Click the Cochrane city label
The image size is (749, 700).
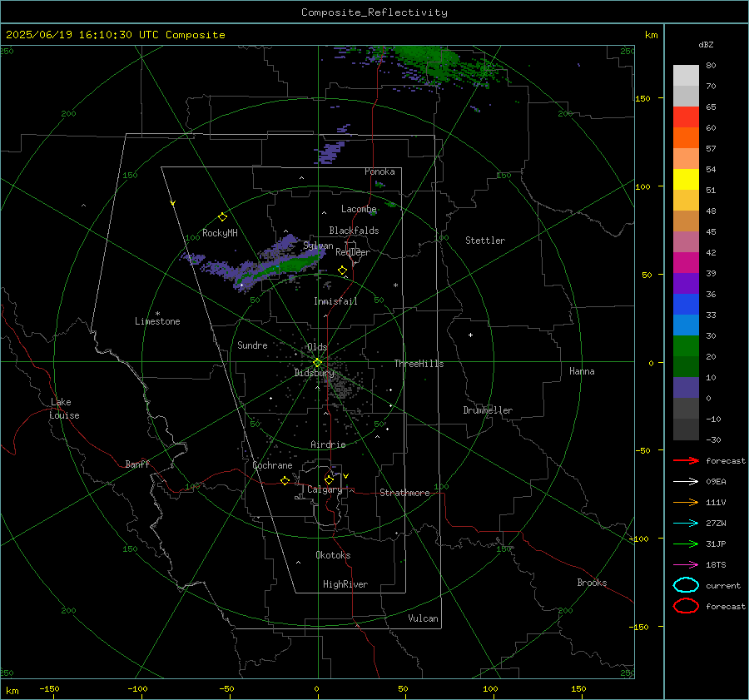pos(272,465)
